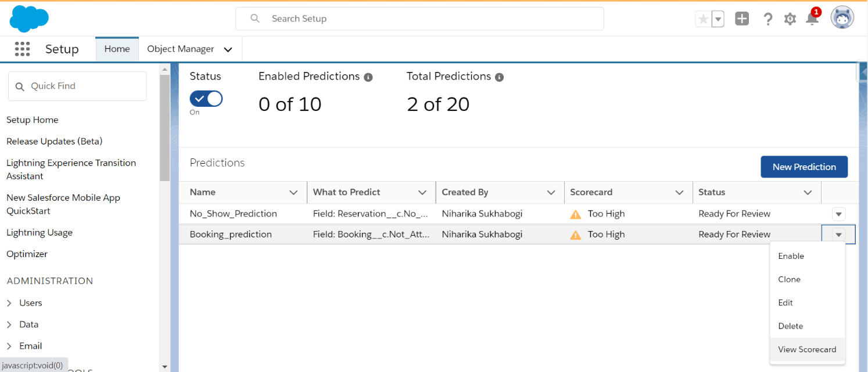Open the App Launcher grid icon

tap(22, 49)
